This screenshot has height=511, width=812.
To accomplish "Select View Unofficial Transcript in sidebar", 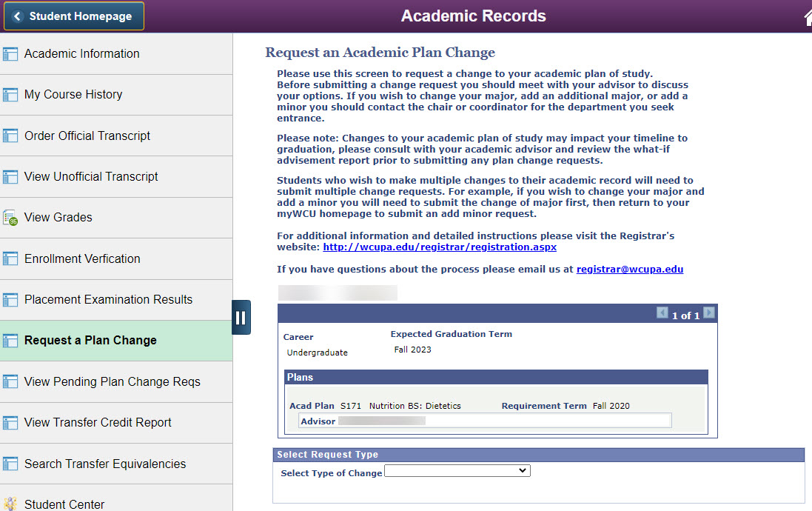I will (91, 177).
